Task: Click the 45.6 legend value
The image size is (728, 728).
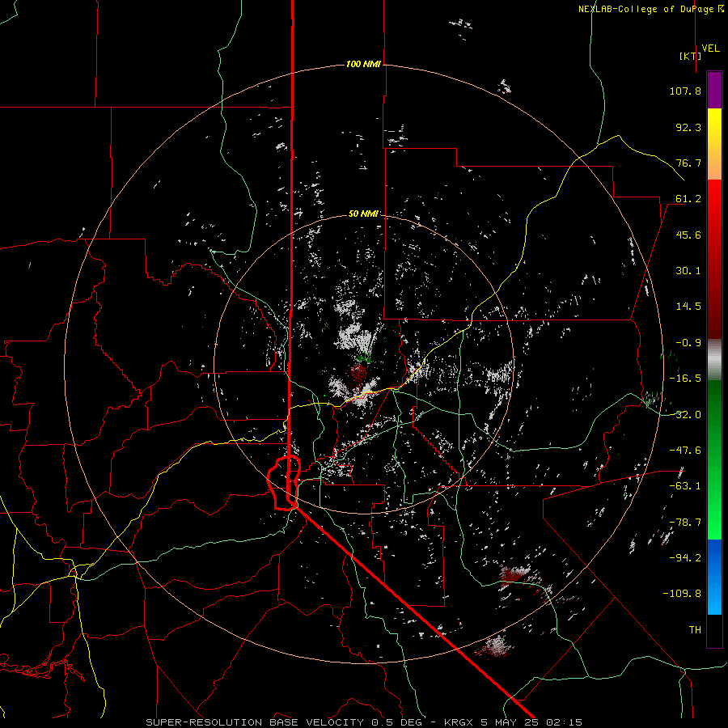Action: (688, 235)
